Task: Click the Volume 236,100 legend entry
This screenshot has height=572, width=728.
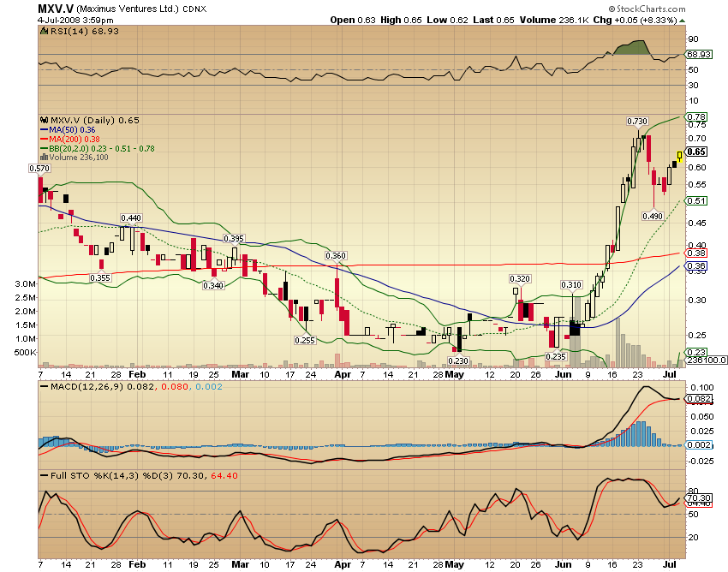Action: pos(78,157)
